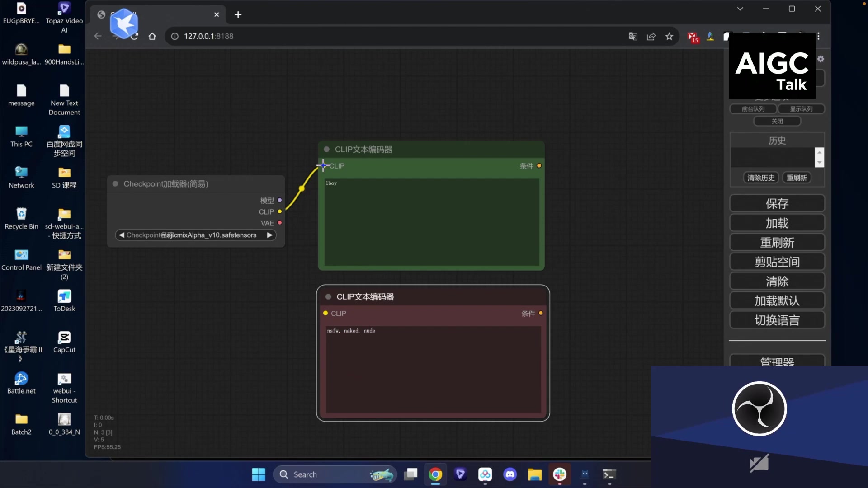
Task: Collapse the Checkpoint加载器 node dot
Action: point(115,184)
